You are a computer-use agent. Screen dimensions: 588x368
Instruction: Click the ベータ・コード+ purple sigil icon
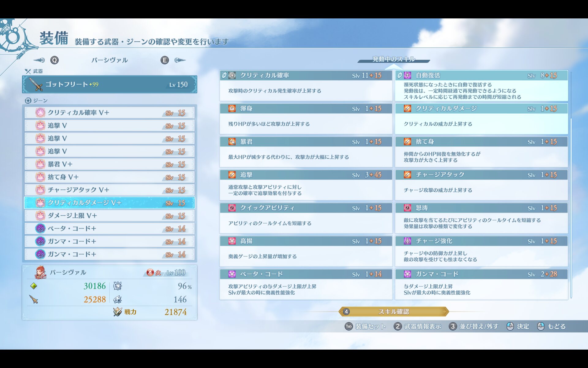pyautogui.click(x=40, y=228)
